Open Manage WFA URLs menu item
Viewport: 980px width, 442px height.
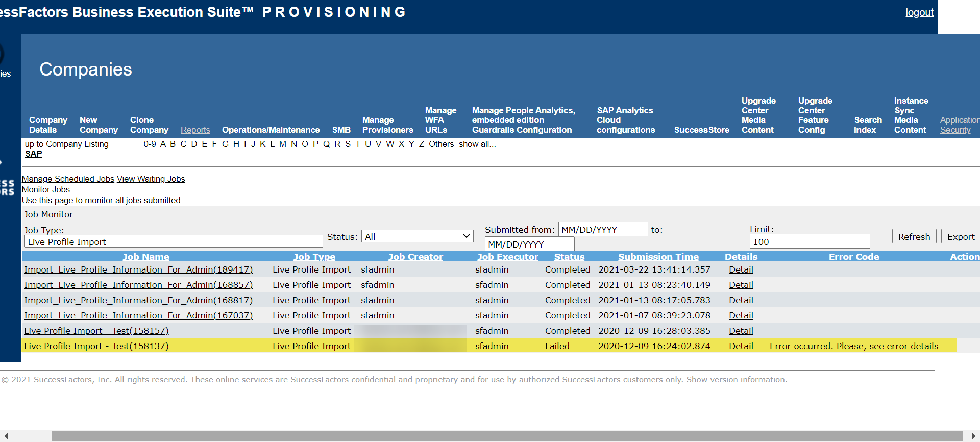pos(440,120)
